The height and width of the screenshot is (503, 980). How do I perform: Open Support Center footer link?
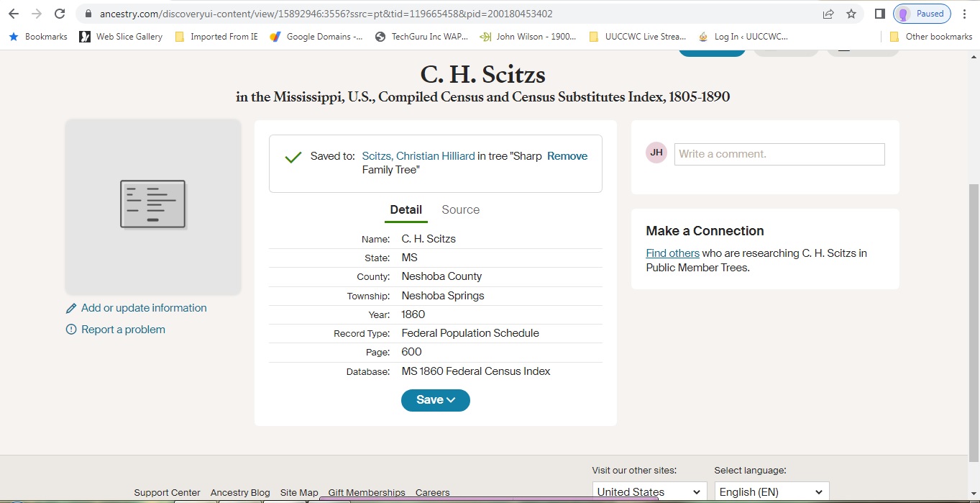click(167, 493)
